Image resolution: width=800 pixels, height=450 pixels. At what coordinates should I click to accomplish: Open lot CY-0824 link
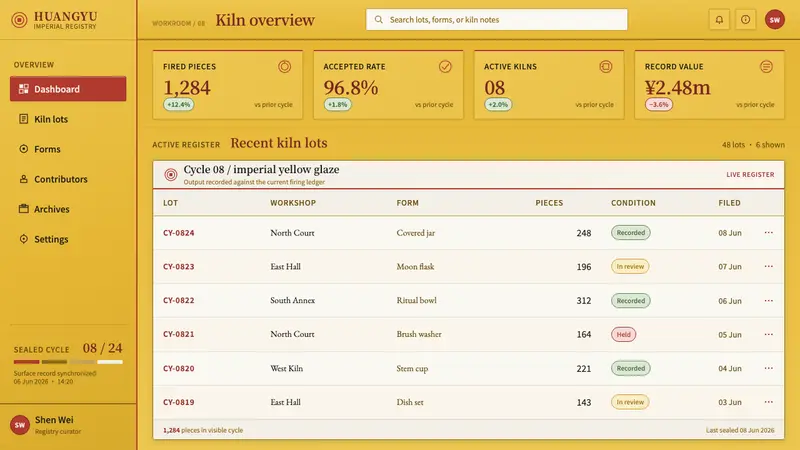point(179,233)
